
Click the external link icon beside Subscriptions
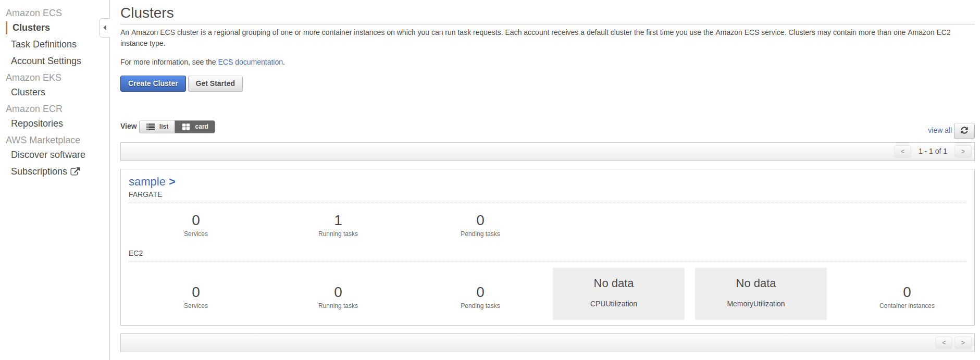point(75,171)
